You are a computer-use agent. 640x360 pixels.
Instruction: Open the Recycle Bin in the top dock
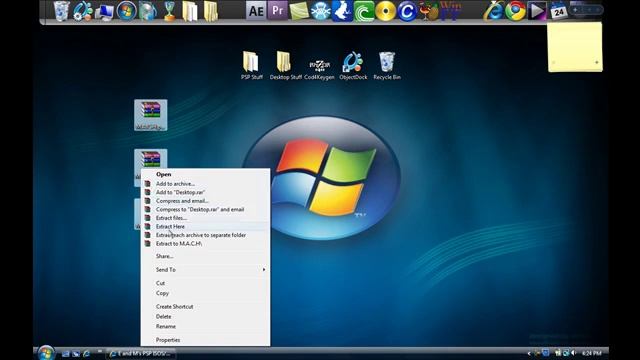(62, 11)
